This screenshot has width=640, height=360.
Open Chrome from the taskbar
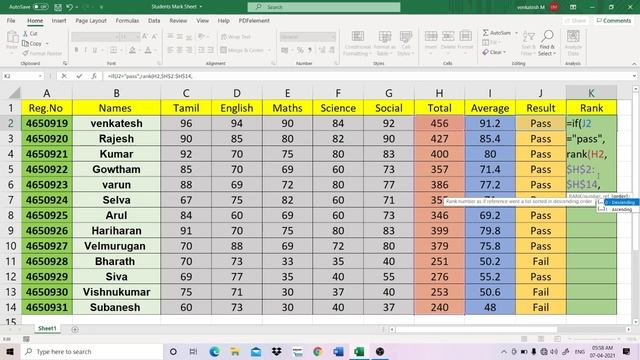coord(318,351)
